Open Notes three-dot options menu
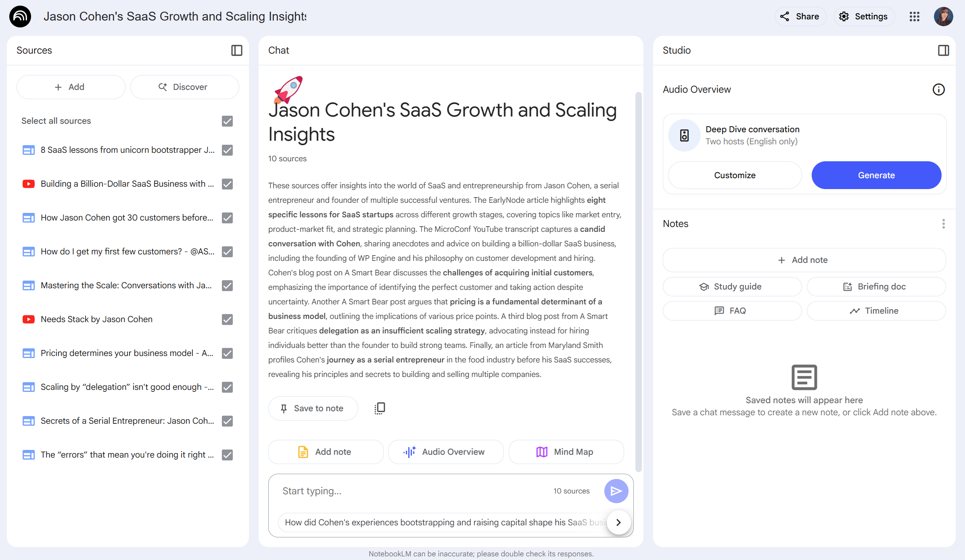The image size is (965, 560). (943, 224)
